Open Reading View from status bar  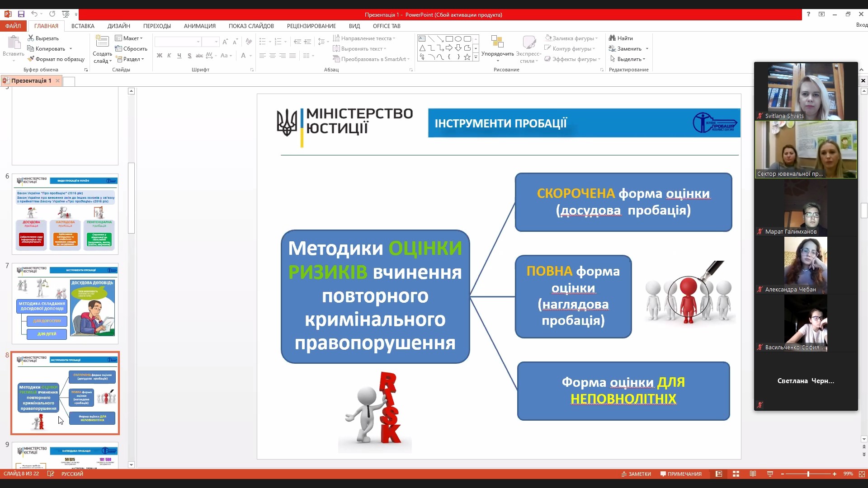pyautogui.click(x=753, y=474)
